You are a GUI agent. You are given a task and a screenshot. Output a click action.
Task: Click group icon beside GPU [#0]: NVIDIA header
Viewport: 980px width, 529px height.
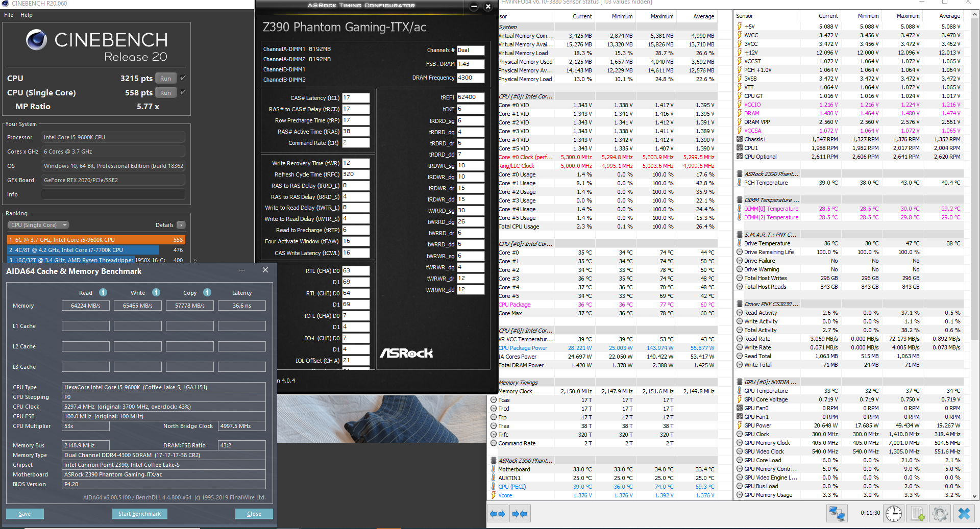(x=740, y=382)
